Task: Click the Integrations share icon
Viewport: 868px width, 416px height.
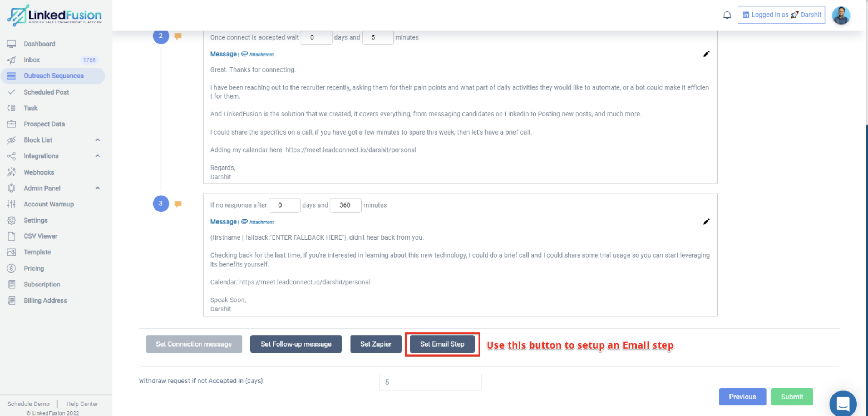Action: tap(11, 156)
